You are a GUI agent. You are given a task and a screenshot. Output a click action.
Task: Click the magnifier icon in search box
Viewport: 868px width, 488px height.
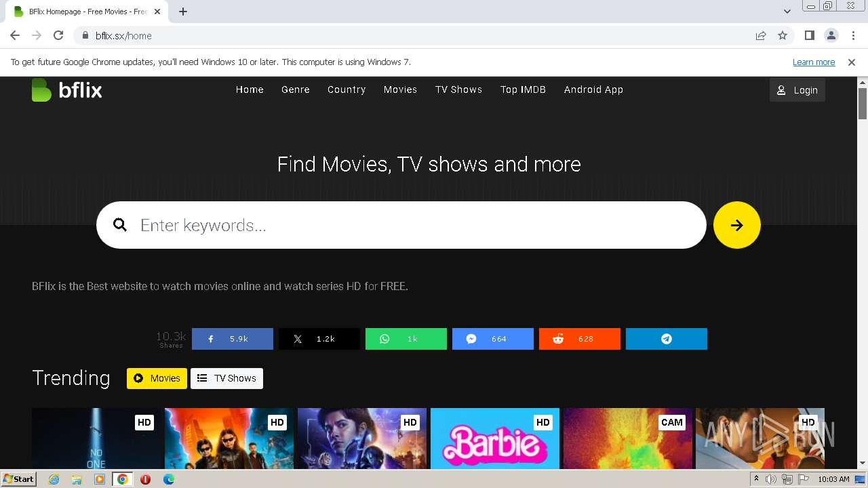tap(120, 225)
